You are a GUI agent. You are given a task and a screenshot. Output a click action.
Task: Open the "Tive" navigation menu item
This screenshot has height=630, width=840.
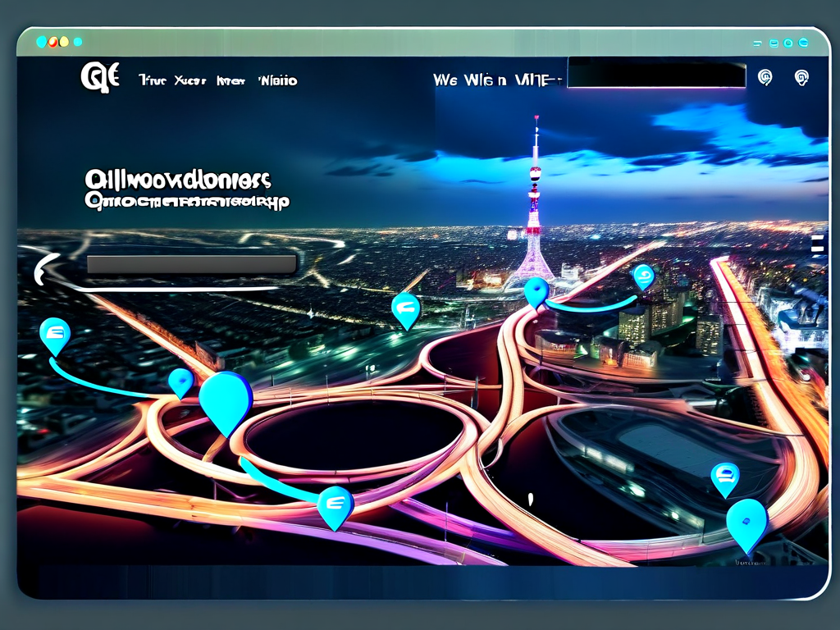[153, 80]
